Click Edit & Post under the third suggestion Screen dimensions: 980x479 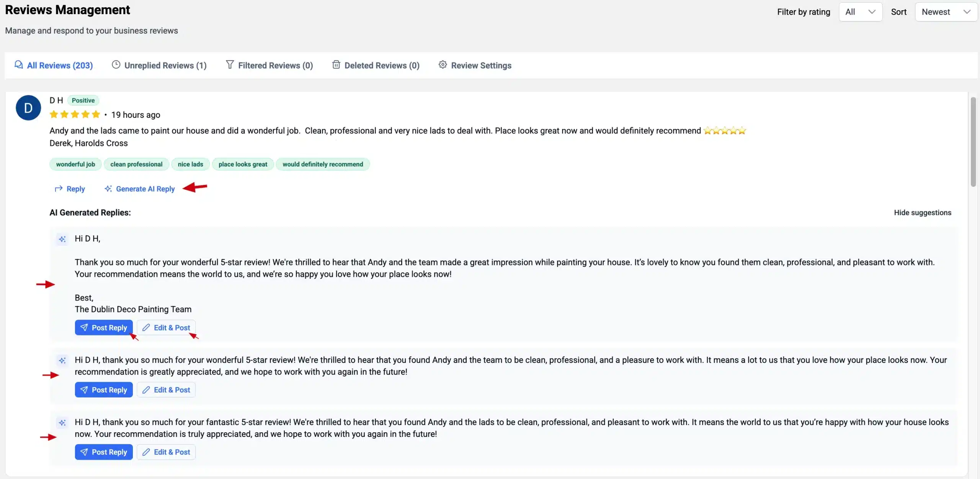click(166, 452)
